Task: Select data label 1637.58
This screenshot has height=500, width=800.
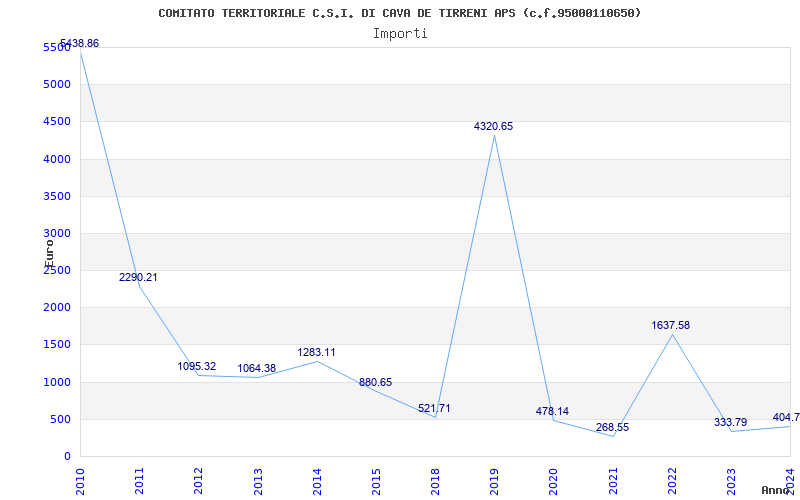Action: pyautogui.click(x=670, y=326)
